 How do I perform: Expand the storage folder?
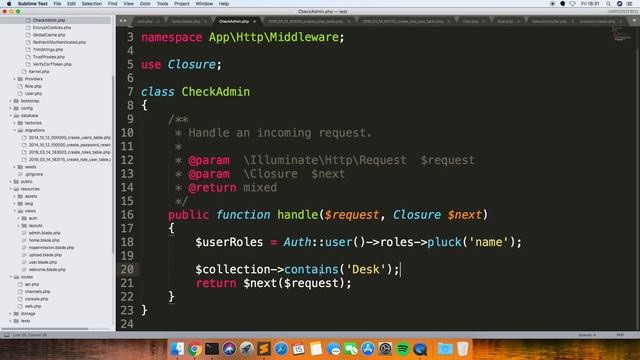(11, 313)
